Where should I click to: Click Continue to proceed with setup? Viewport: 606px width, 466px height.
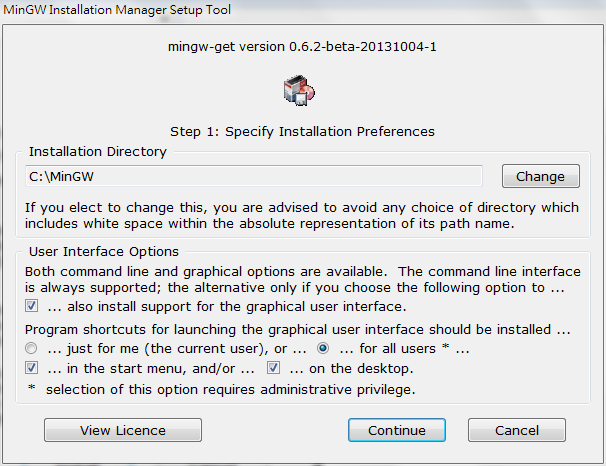coord(397,430)
